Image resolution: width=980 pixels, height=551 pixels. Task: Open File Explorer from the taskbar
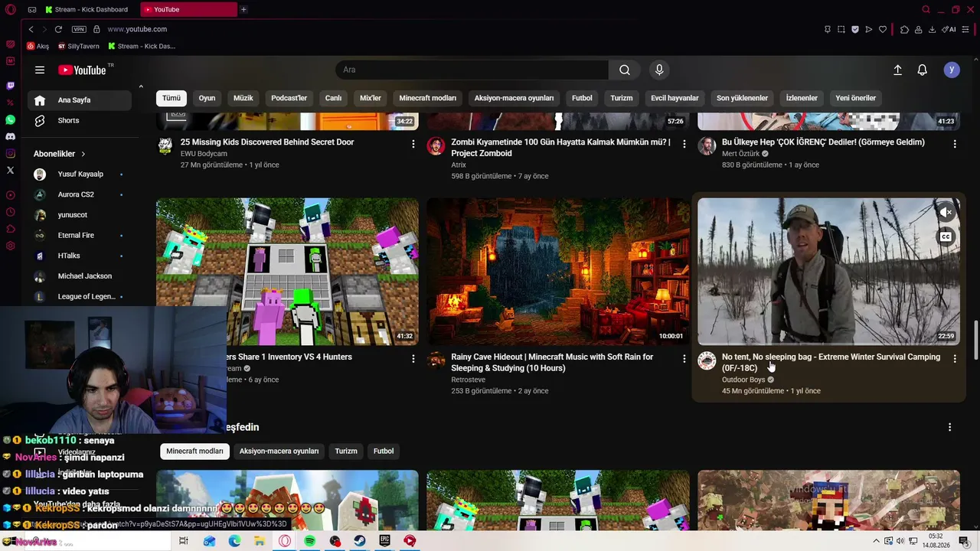[x=260, y=541]
